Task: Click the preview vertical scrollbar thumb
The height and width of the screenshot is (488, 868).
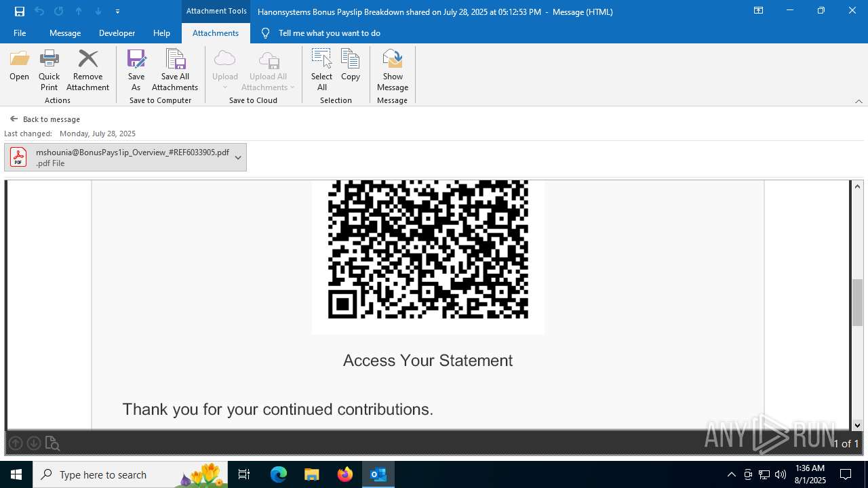Action: tap(858, 303)
